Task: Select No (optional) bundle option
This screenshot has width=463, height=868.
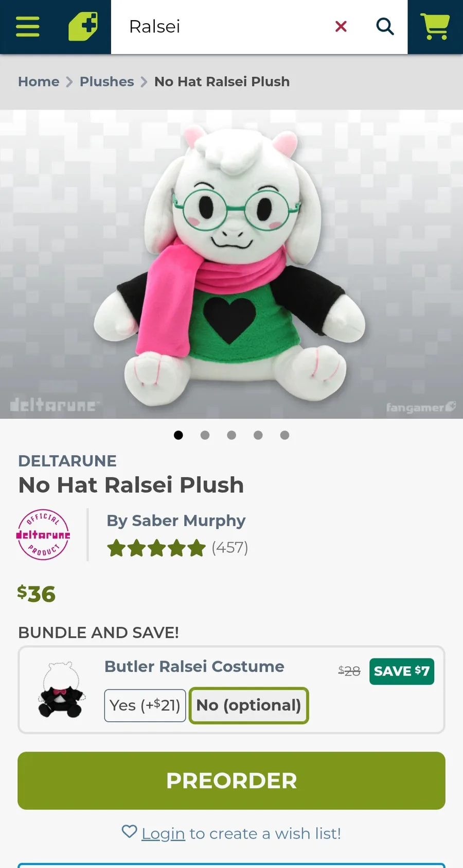Action: point(248,705)
